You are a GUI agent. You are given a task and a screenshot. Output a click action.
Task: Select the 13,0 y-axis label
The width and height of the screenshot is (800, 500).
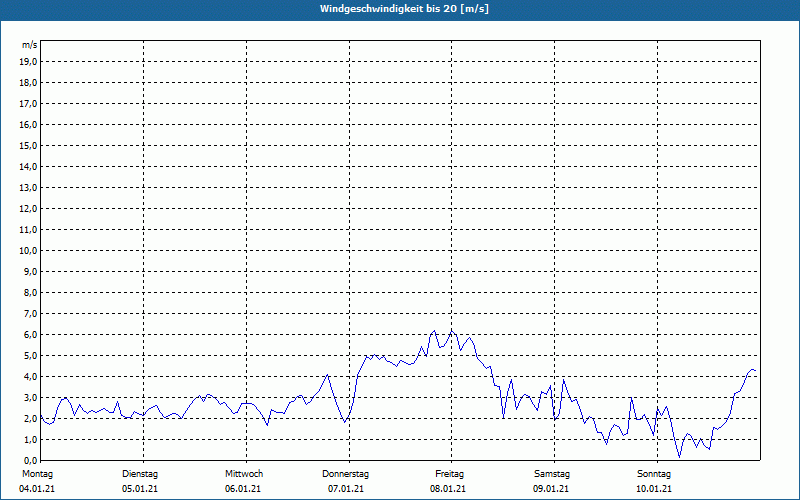pos(28,188)
